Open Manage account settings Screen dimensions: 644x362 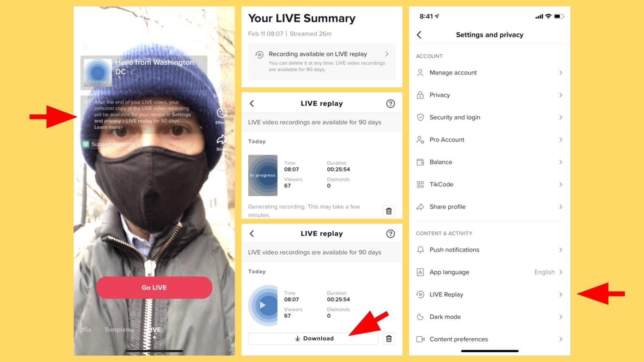click(489, 73)
